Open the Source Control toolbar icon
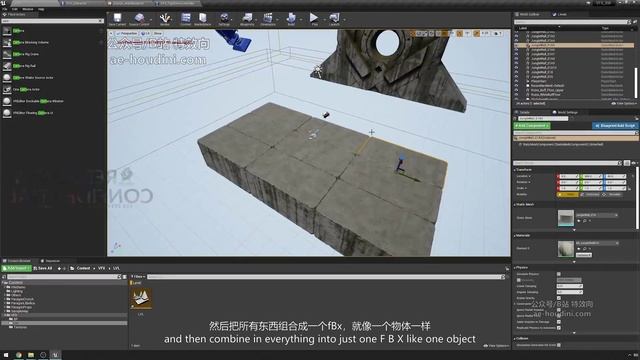Screen dimensions: 640x360 click(x=139, y=19)
